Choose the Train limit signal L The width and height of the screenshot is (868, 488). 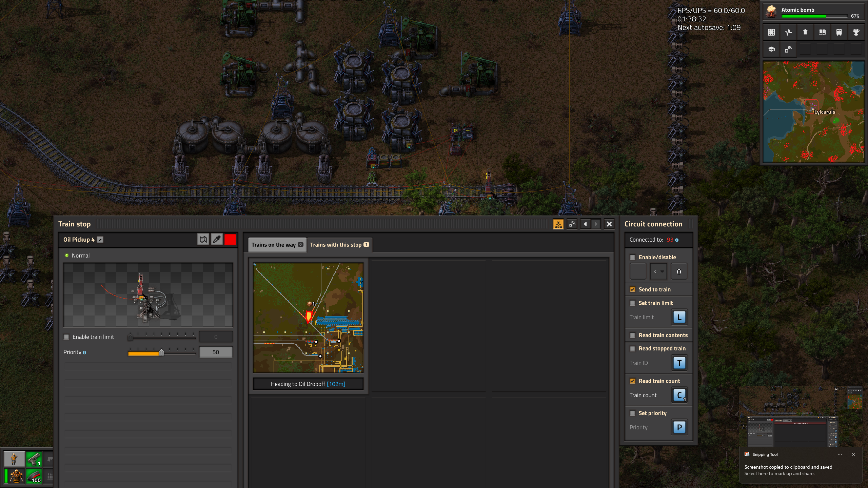(x=679, y=317)
